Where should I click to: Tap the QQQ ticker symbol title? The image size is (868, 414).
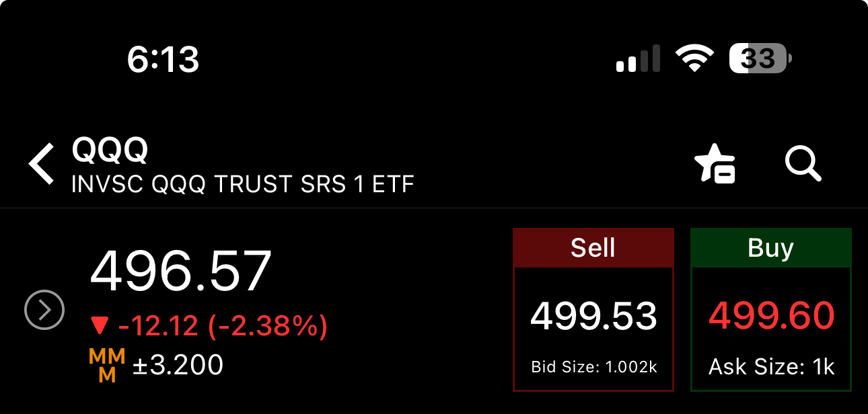110,149
